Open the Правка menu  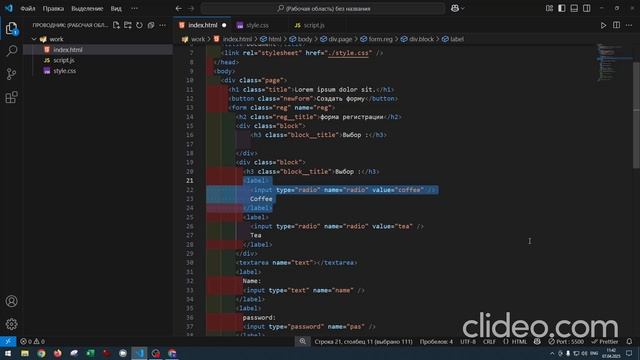click(53, 8)
